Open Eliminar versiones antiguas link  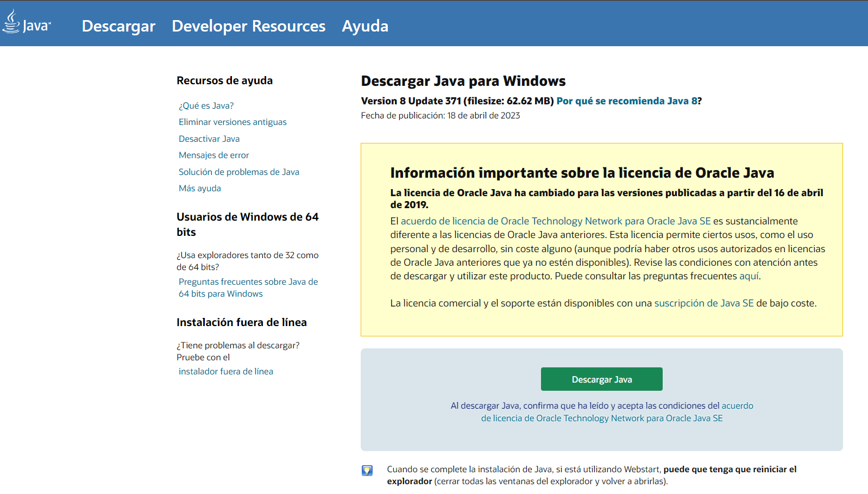232,122
